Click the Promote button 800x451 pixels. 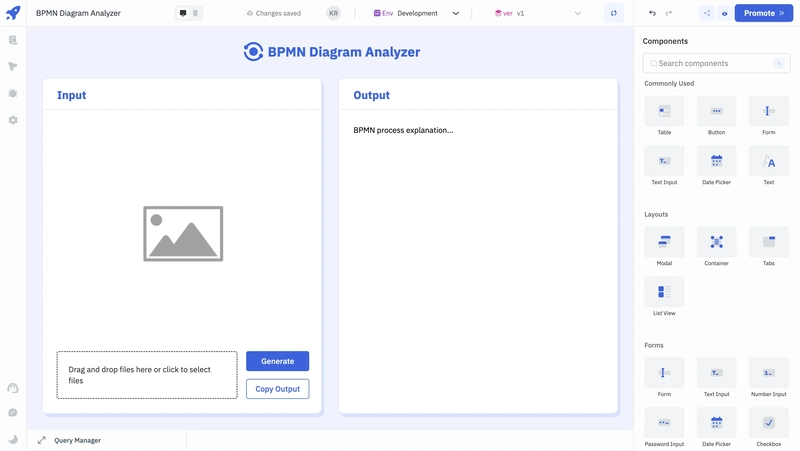[x=764, y=13]
